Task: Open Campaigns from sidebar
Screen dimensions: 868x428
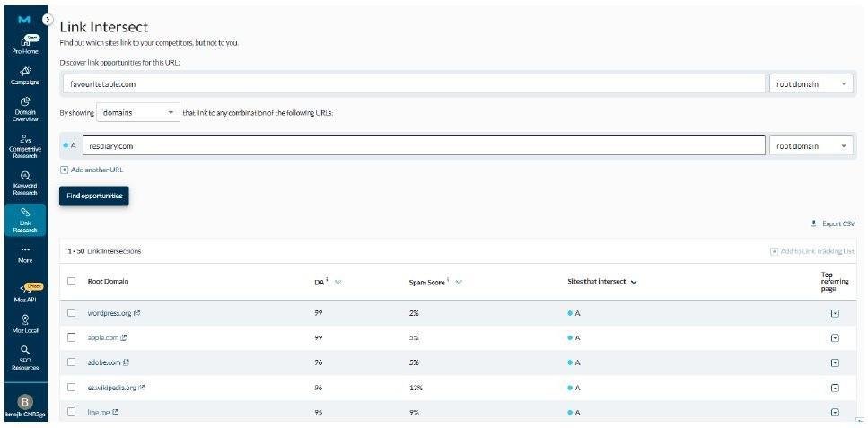Action: (x=25, y=76)
